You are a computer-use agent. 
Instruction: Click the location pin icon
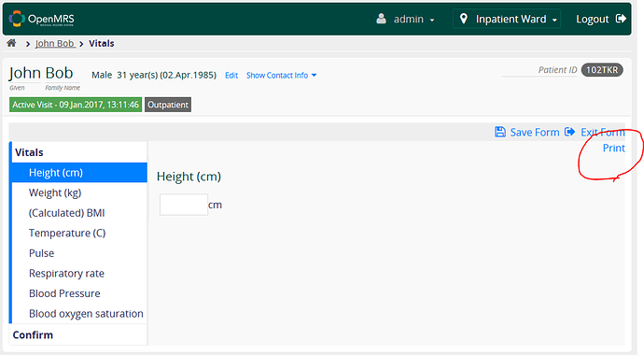pyautogui.click(x=464, y=19)
